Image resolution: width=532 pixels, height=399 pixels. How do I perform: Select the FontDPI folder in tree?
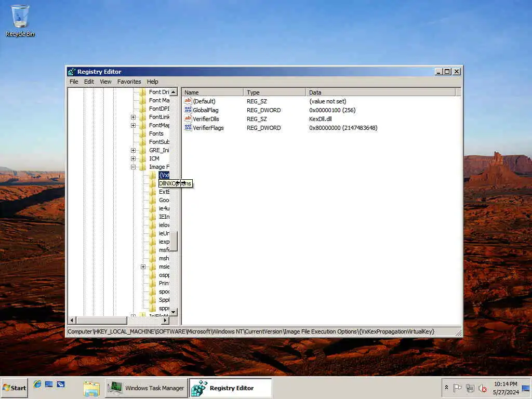(159, 109)
